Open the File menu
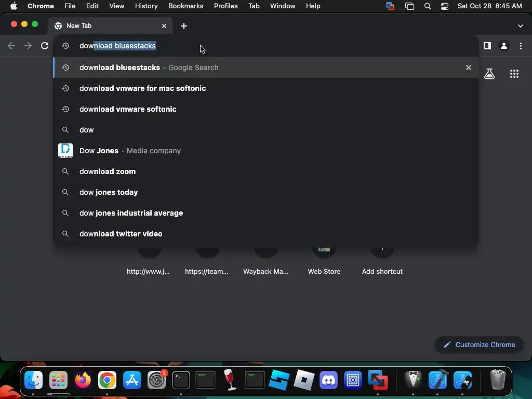Screen dimensions: 532x399 coord(70,6)
